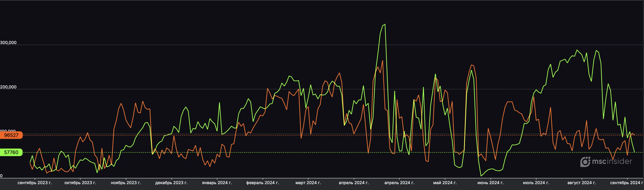644x190 pixels.
Task: Click the август 2024 г. axis label
Action: click(582, 183)
